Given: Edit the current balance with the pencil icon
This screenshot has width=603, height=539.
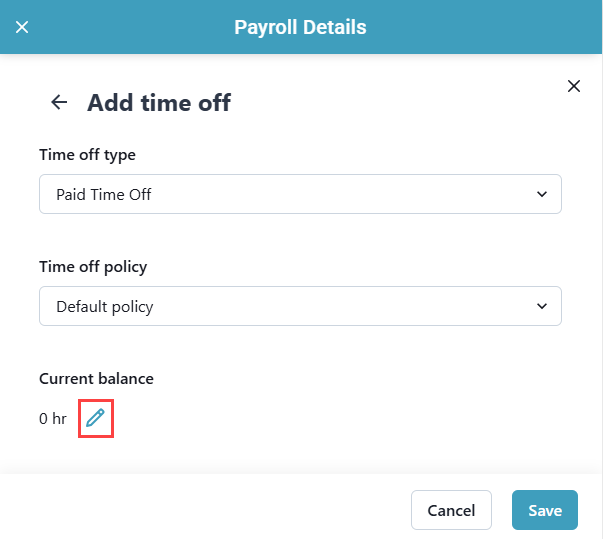Looking at the screenshot, I should coord(95,419).
